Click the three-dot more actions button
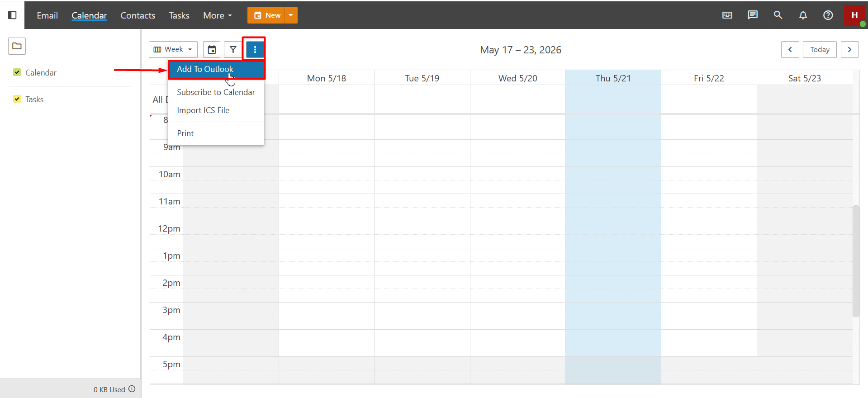The height and width of the screenshot is (398, 868). click(255, 49)
